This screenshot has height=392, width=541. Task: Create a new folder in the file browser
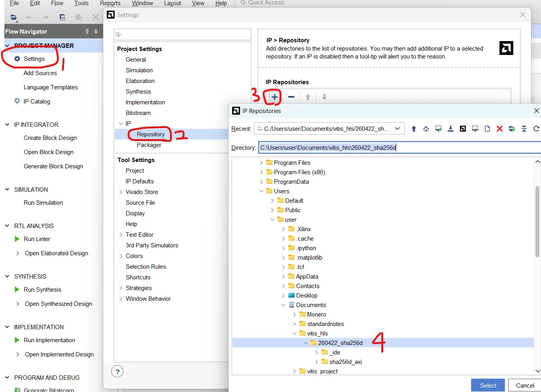(x=512, y=129)
